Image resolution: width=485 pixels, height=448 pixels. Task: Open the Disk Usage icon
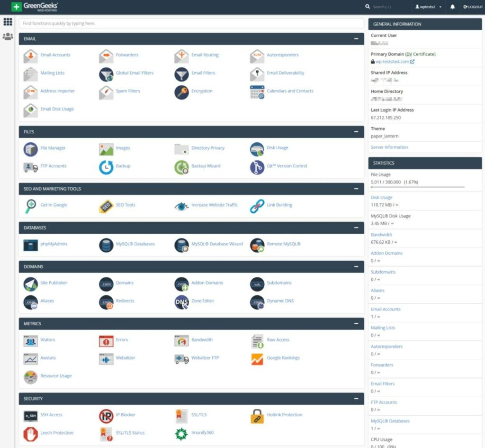257,149
